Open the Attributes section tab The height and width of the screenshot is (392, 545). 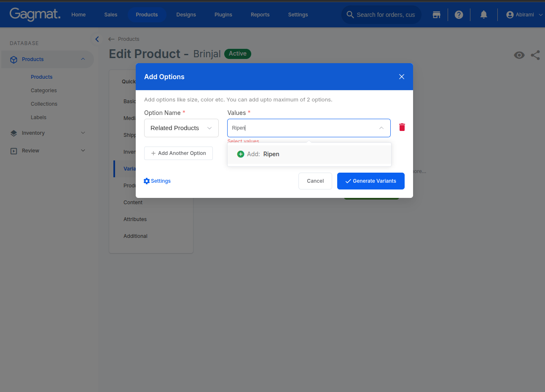click(135, 219)
